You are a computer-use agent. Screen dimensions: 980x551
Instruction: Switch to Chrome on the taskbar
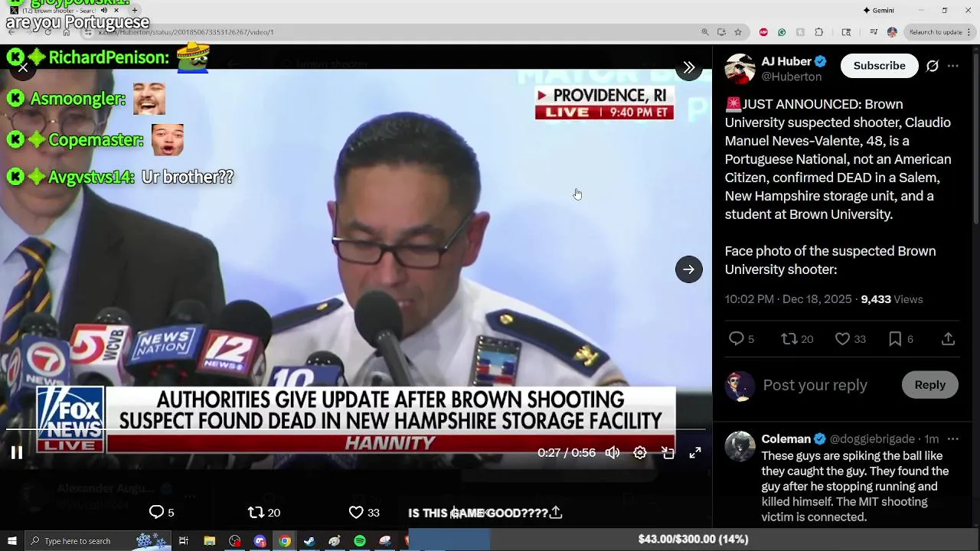point(284,541)
